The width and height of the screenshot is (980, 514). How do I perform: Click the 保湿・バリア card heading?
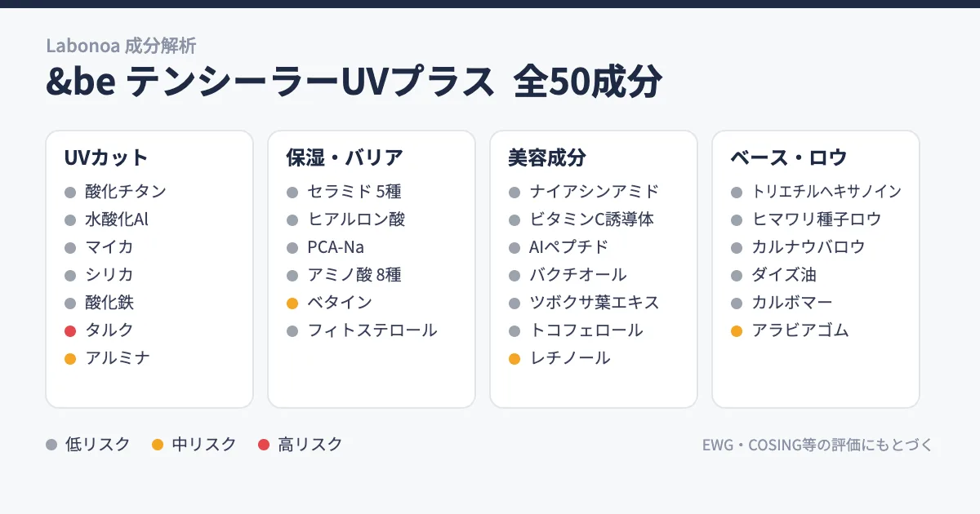tap(345, 157)
